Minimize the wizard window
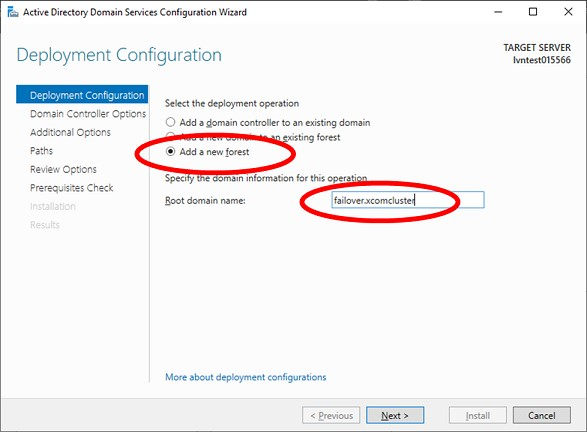This screenshot has height=432, width=587. coord(498,12)
